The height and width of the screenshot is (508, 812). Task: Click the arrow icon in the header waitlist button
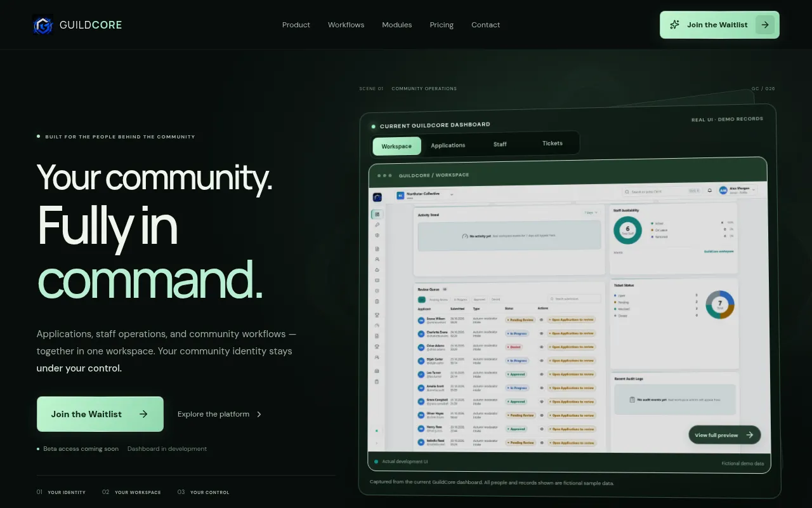[765, 25]
